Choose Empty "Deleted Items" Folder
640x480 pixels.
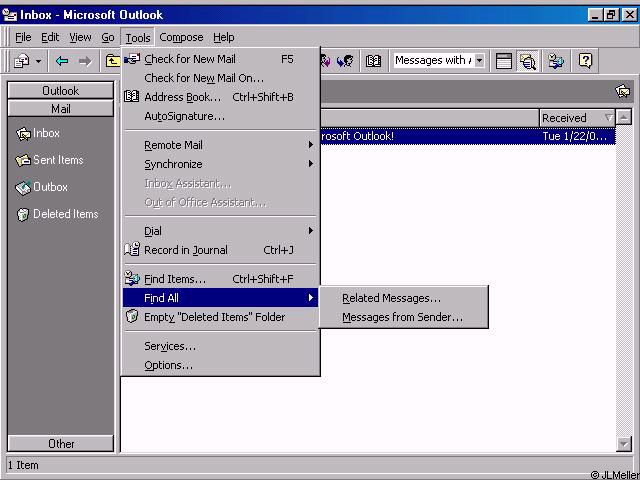point(220,317)
